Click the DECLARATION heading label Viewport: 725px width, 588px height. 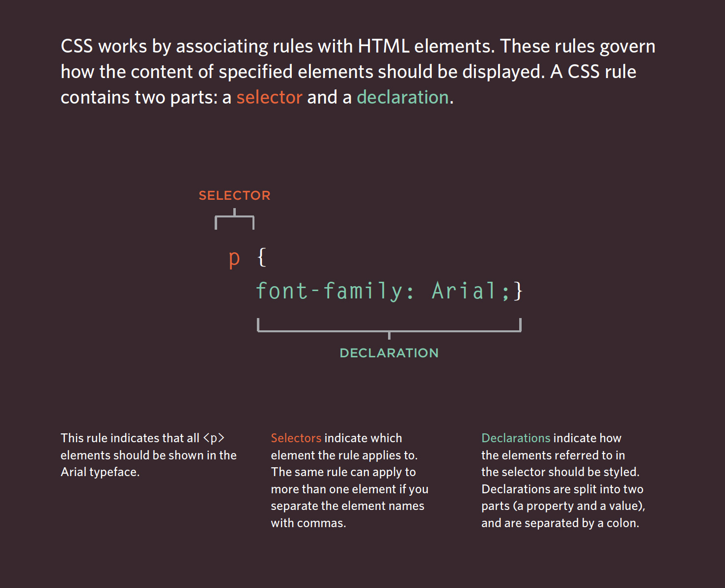(x=389, y=353)
